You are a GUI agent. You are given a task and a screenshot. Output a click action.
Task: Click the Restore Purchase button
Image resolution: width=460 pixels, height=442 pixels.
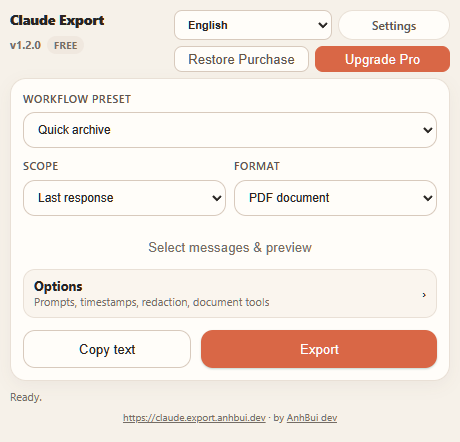(x=241, y=59)
